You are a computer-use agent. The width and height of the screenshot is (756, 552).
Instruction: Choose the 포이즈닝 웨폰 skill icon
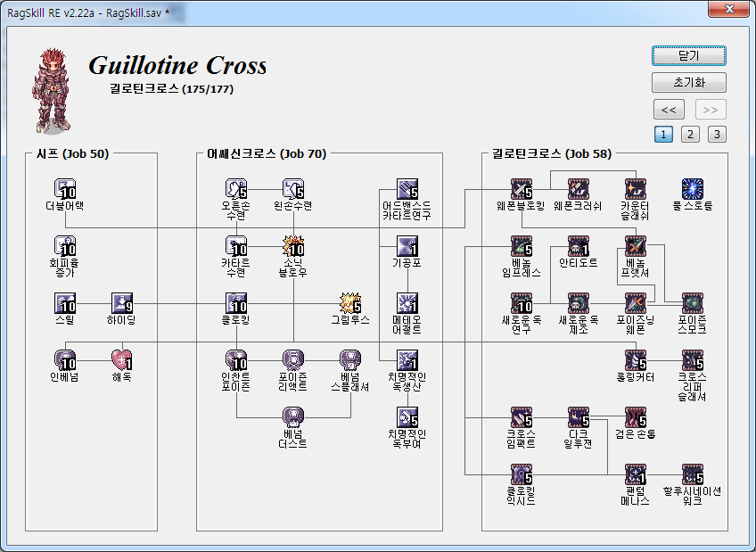tap(636, 303)
